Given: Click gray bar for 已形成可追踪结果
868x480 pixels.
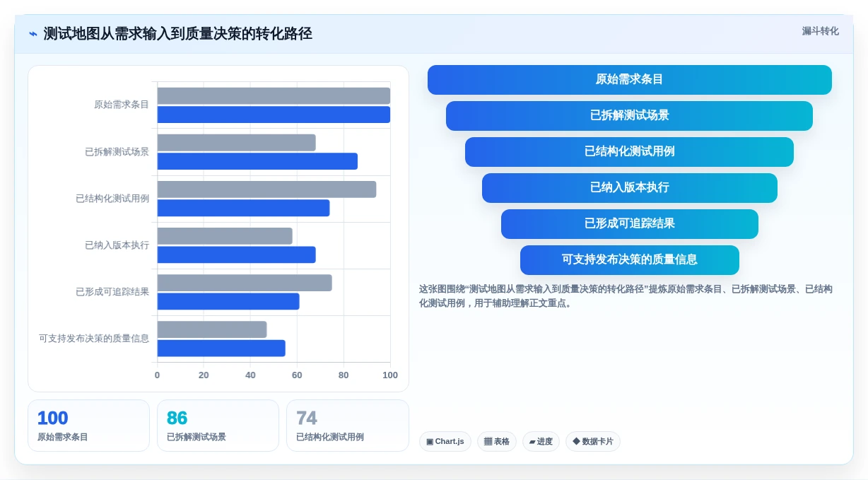Looking at the screenshot, I should pyautogui.click(x=245, y=283).
